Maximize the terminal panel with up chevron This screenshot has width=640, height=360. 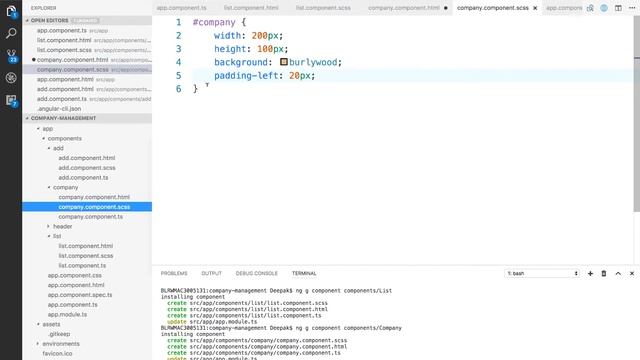point(618,273)
